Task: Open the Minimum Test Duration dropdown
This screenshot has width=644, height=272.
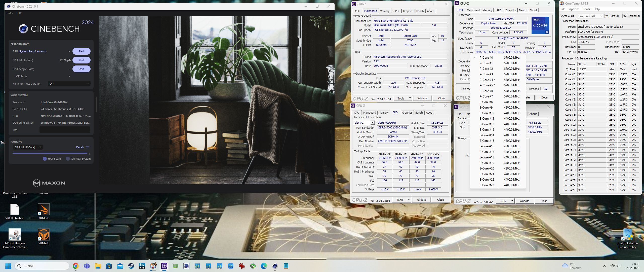Action: point(69,84)
